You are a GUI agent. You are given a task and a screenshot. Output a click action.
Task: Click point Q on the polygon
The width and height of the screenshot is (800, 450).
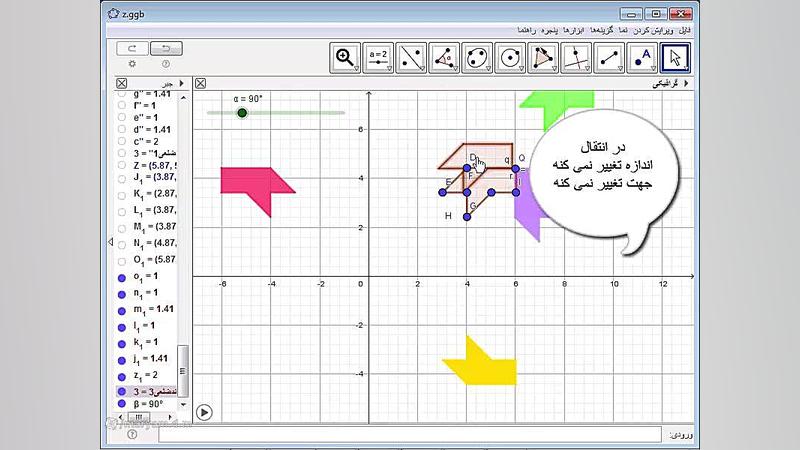coord(516,168)
